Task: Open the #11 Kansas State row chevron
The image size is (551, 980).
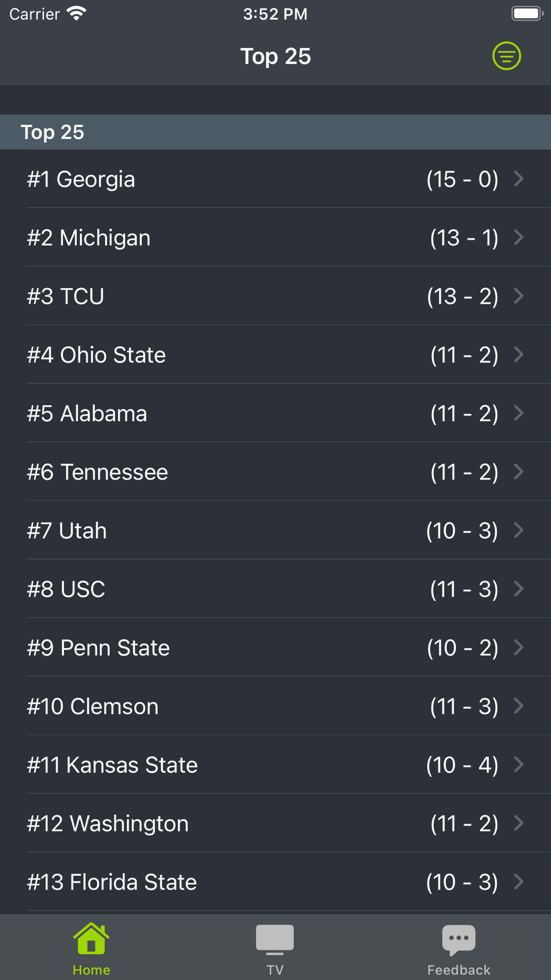Action: pyautogui.click(x=518, y=764)
